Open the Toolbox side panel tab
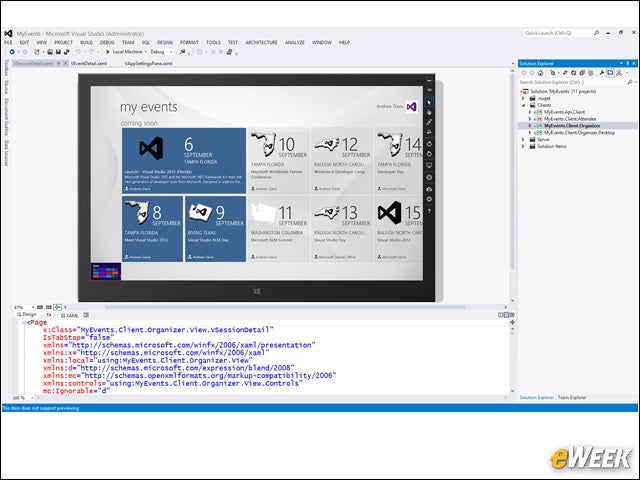The height and width of the screenshot is (480, 640). (x=6, y=68)
